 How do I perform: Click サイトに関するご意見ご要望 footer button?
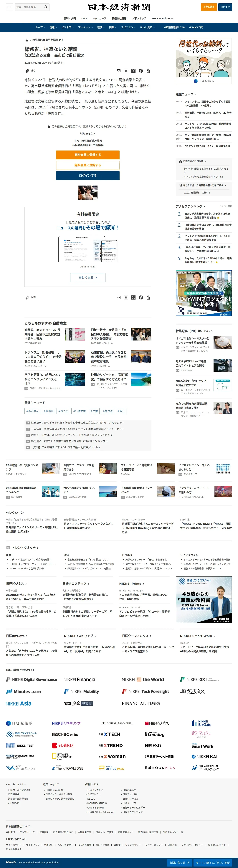(x=213, y=863)
